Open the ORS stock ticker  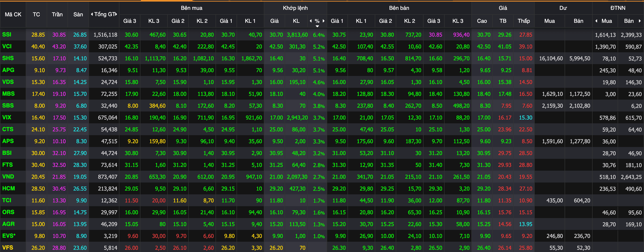pos(8,212)
